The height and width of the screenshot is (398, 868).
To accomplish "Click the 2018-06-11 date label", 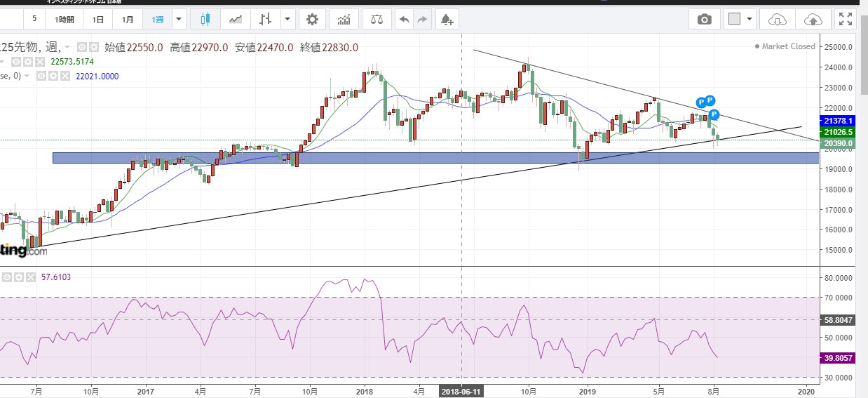I will point(461,390).
